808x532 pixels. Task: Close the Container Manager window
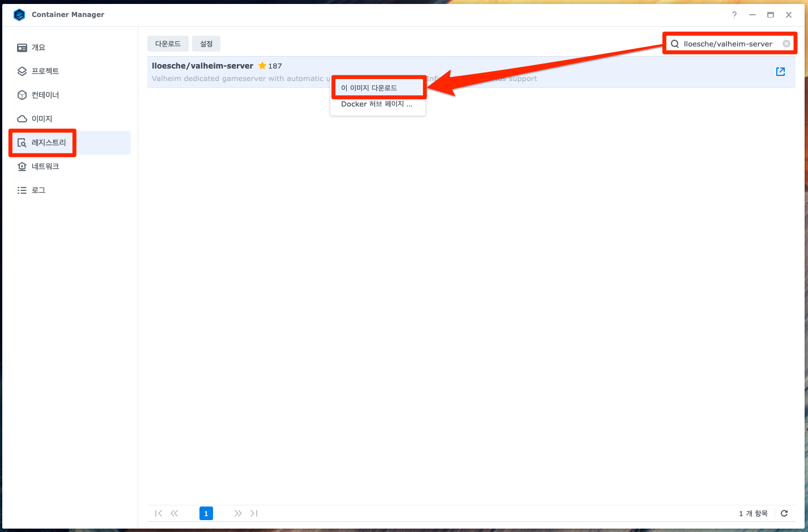[x=789, y=15]
